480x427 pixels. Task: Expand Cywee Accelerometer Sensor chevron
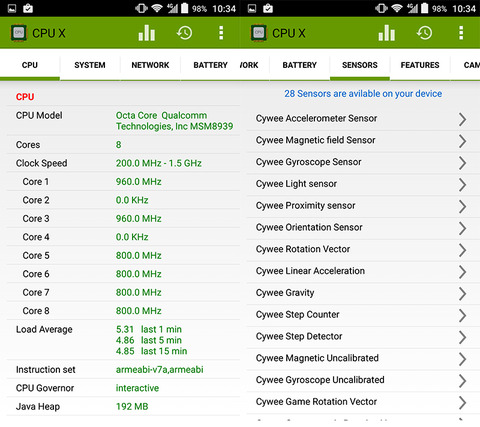tap(462, 119)
